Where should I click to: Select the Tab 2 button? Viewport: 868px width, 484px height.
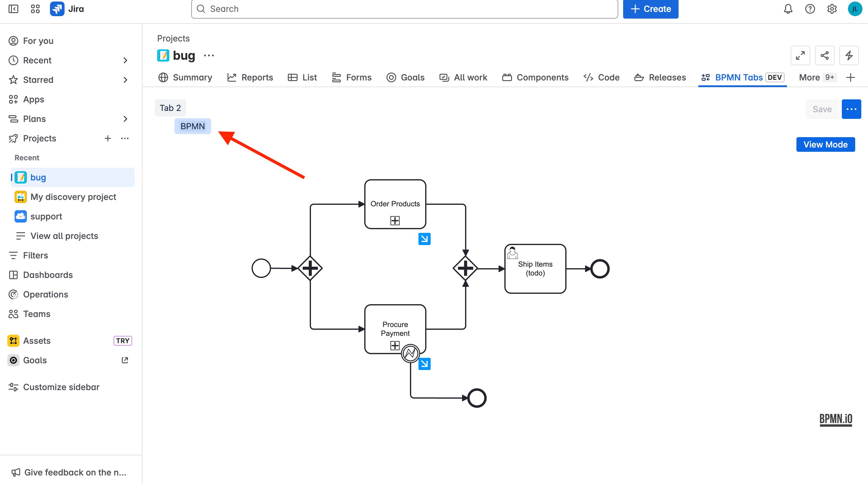pyautogui.click(x=170, y=108)
